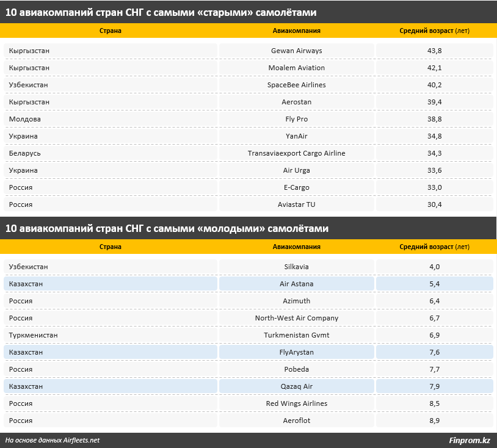Click the Air Urga airline cell
This screenshot has height=448, width=497.
(296, 170)
